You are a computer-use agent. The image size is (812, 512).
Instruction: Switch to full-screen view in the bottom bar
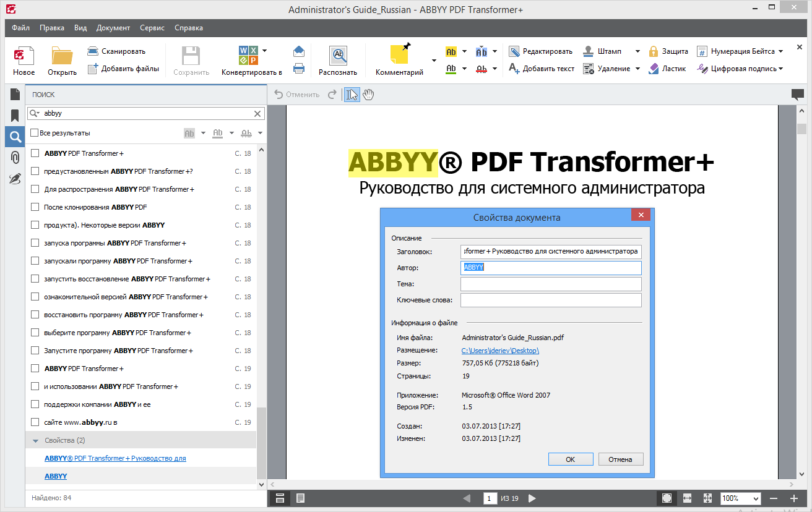(x=667, y=498)
